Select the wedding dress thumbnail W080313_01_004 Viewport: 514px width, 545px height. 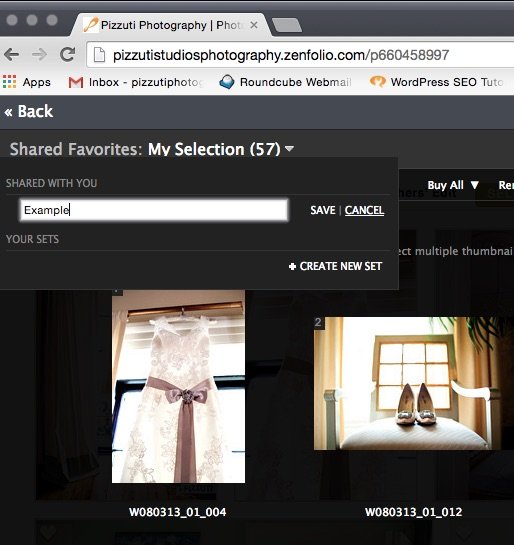pyautogui.click(x=178, y=387)
